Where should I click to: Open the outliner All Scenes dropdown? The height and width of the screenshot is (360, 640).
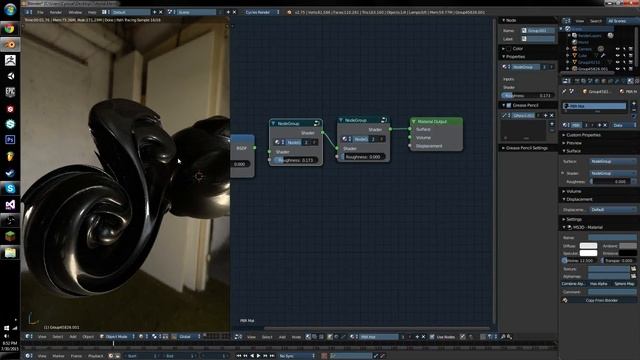pos(622,21)
